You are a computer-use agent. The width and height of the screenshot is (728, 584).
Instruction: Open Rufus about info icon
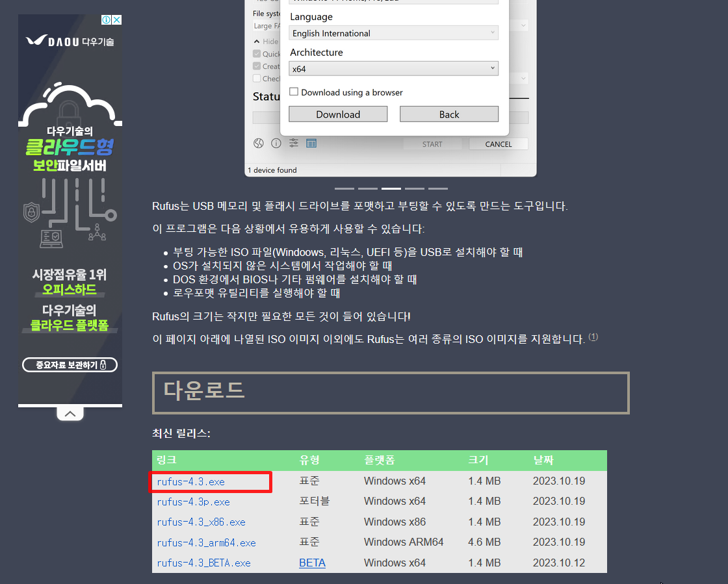[x=276, y=144]
